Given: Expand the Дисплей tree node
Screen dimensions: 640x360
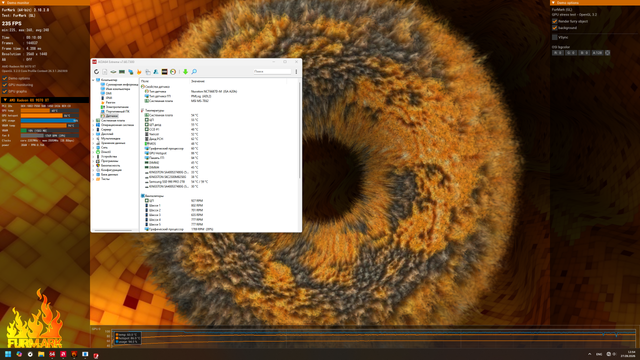Looking at the screenshot, I should coord(93,134).
